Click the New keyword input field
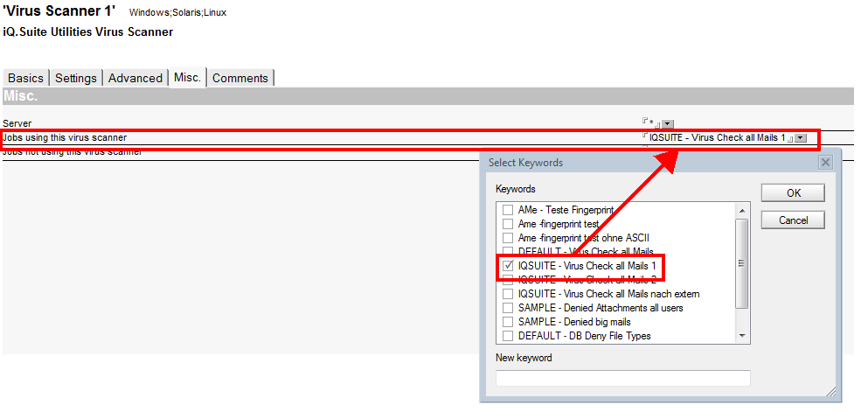Screen dimensions: 868x412 click(x=623, y=378)
